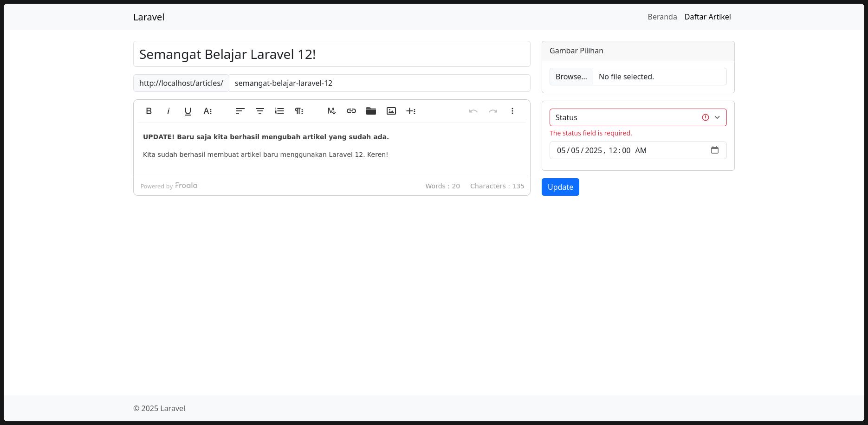Click the Laravel brand link
Image resolution: width=868 pixels, height=425 pixels.
(149, 17)
